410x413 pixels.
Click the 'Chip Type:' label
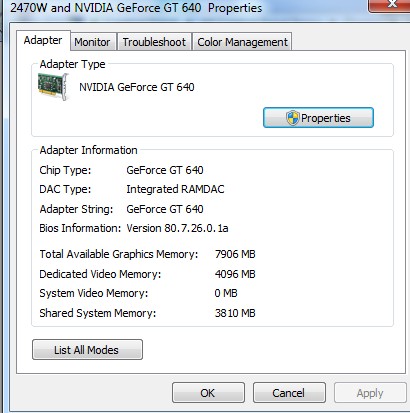(65, 170)
